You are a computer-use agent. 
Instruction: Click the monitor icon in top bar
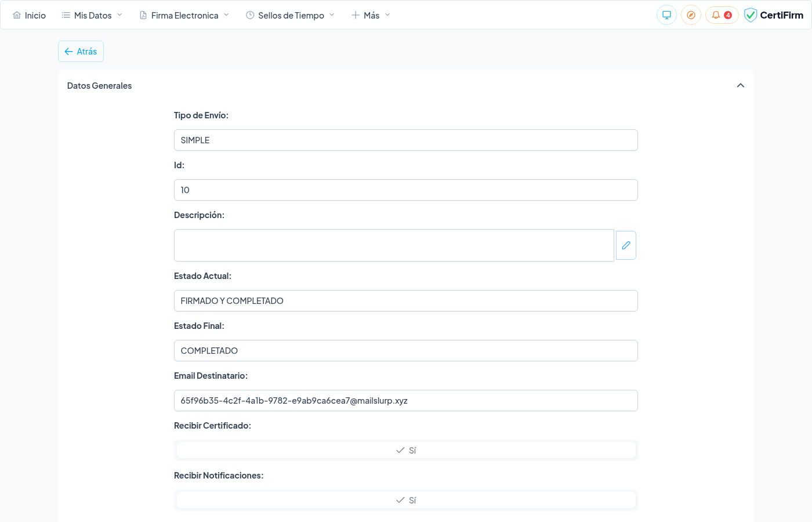(666, 15)
